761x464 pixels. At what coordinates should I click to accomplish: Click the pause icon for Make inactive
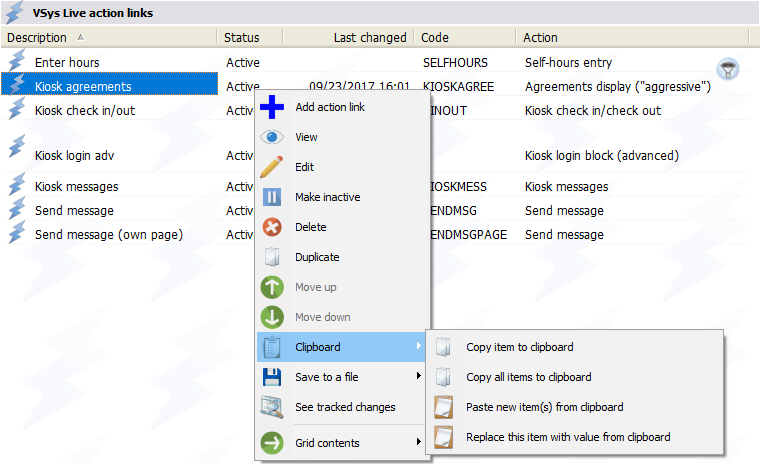[272, 197]
